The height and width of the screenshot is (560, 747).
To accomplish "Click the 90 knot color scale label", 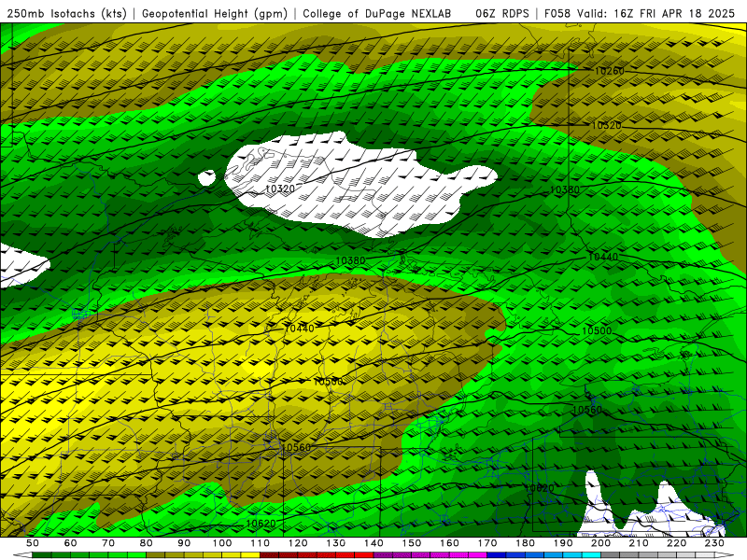I will (184, 543).
